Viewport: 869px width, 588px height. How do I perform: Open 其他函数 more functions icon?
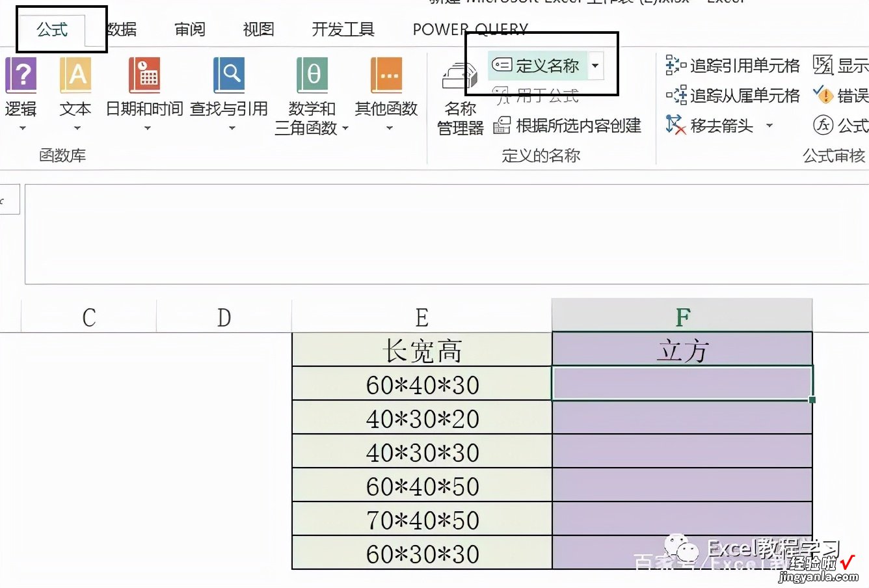pyautogui.click(x=386, y=75)
